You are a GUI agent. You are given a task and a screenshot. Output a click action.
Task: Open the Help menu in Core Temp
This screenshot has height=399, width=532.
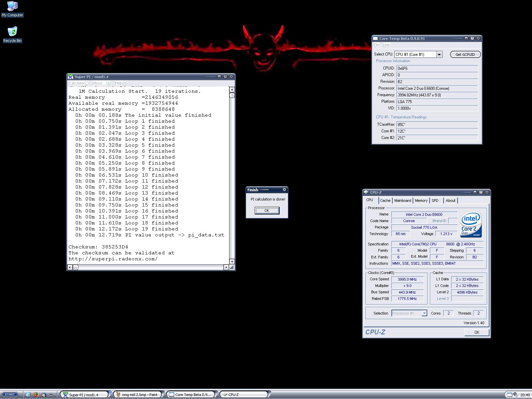386,45
